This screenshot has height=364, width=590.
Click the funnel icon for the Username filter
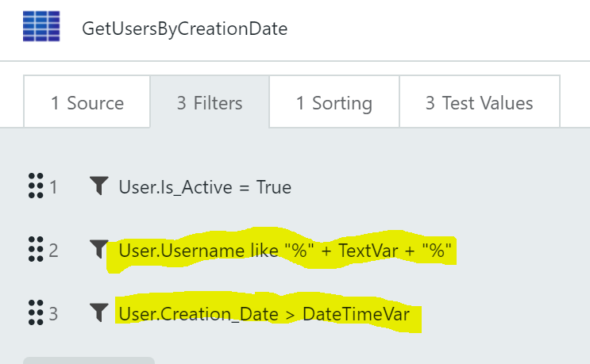[x=98, y=251]
